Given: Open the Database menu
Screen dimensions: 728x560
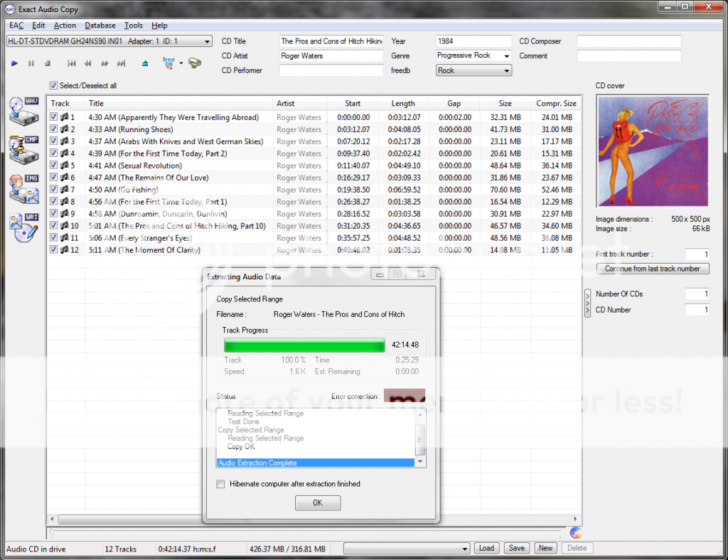Looking at the screenshot, I should [100, 26].
